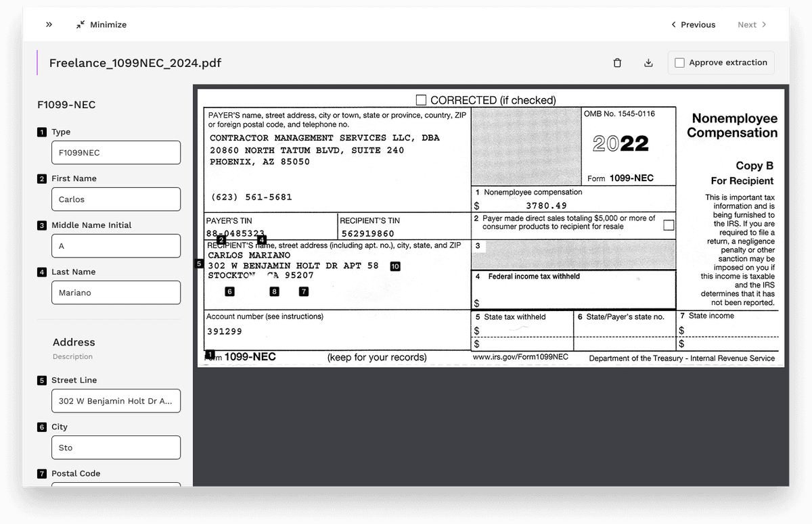Download the PDF with the download icon
This screenshot has height=524, width=812.
pyautogui.click(x=648, y=63)
